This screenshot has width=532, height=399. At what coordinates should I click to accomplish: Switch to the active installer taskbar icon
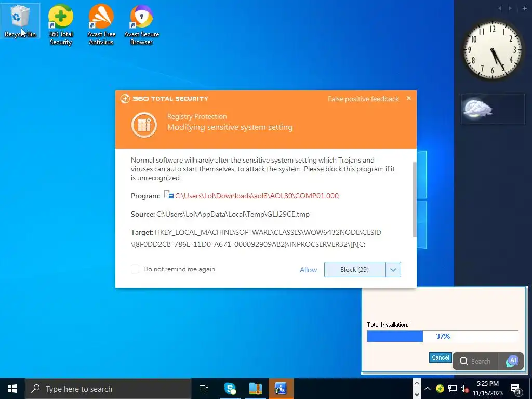coord(281,389)
